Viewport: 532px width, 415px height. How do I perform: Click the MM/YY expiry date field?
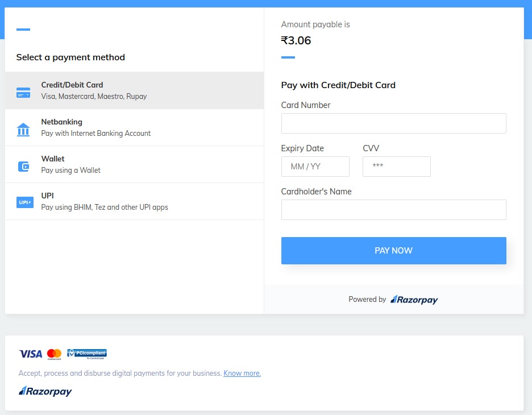(x=315, y=167)
